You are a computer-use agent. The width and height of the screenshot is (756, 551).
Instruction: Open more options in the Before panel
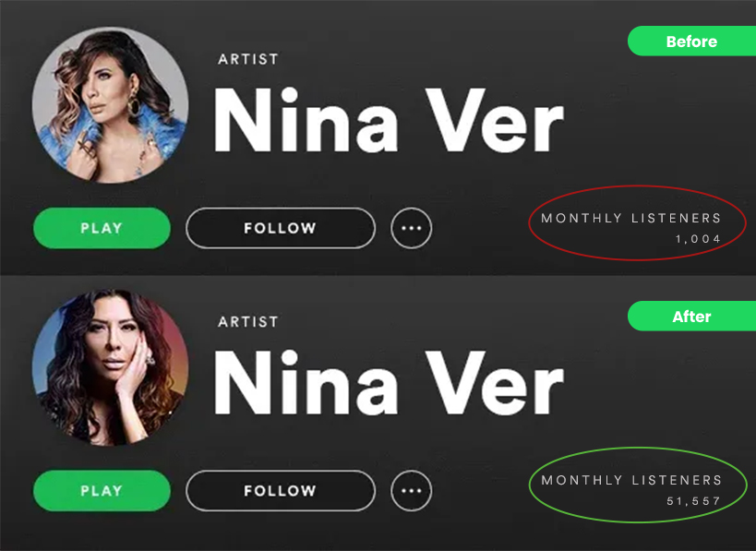point(412,228)
